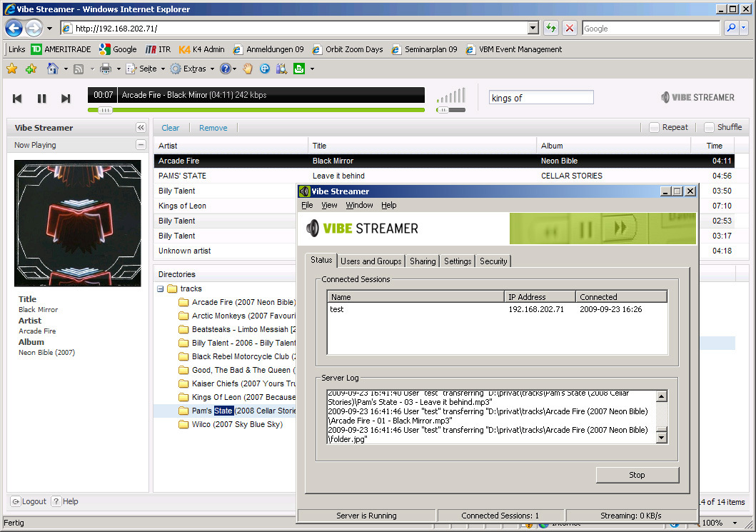The image size is (756, 532).
Task: Click the RSS feeds toolbar icon
Action: coord(79,69)
